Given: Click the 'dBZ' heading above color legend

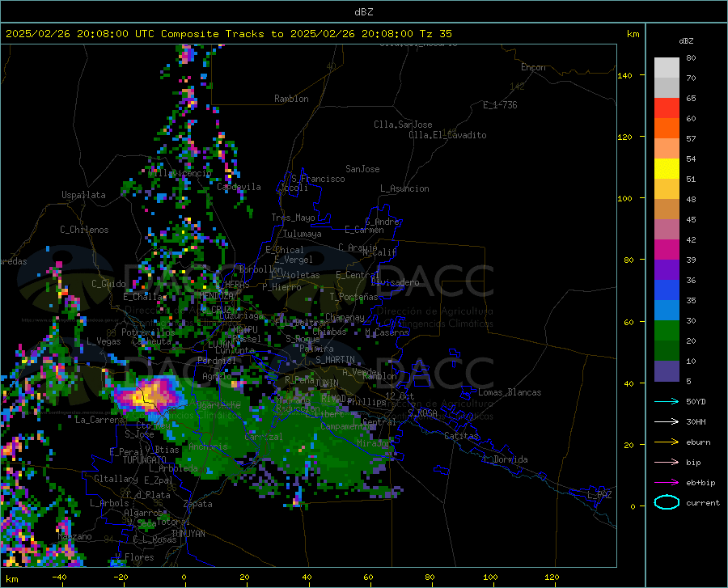Looking at the screenshot, I should [x=686, y=40].
